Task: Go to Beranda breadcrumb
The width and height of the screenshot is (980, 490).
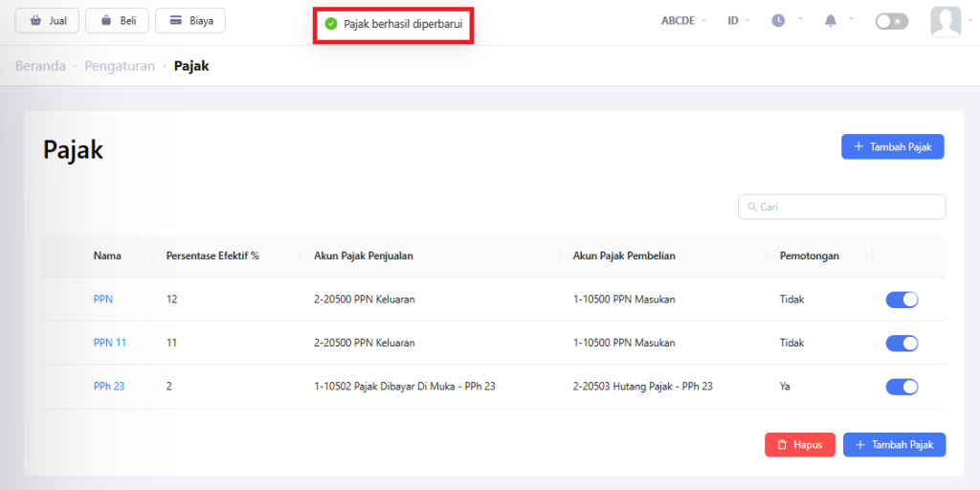Action: [x=40, y=66]
